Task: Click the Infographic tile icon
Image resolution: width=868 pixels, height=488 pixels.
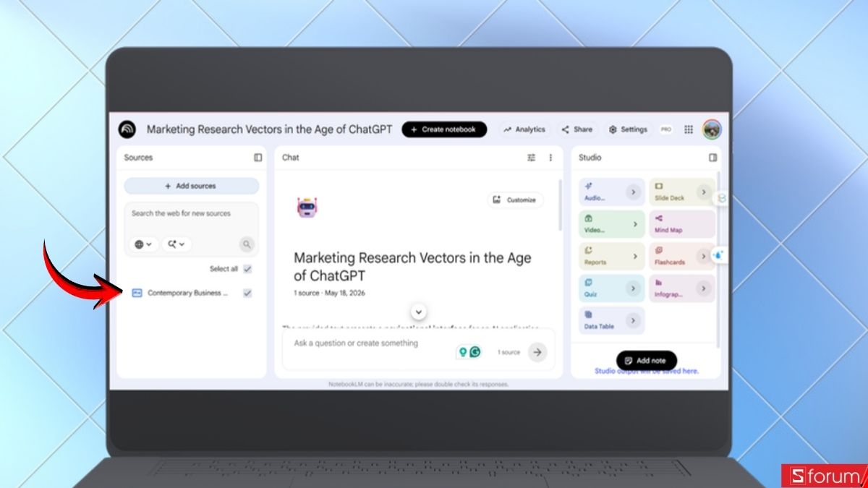Action: pos(659,282)
